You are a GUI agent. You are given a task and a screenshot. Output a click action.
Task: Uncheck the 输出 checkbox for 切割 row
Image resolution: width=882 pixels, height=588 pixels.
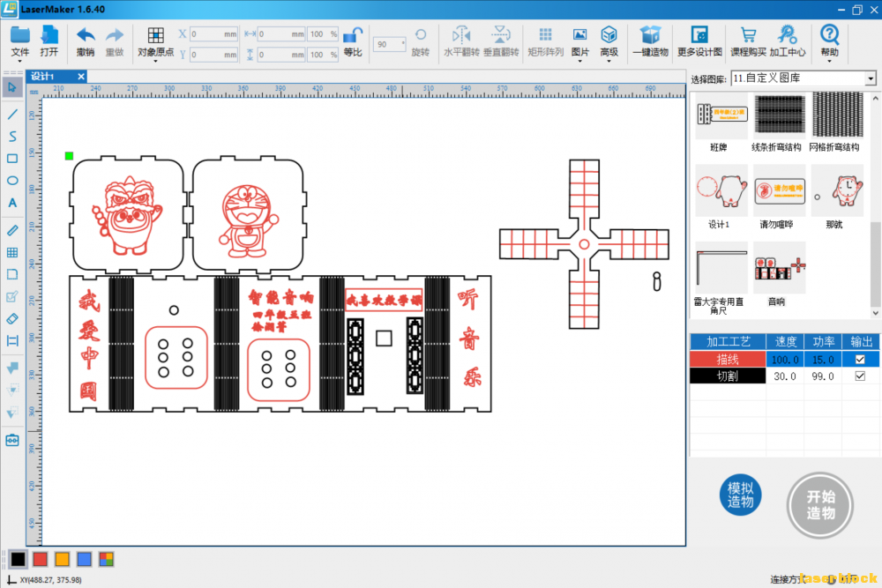tap(859, 376)
